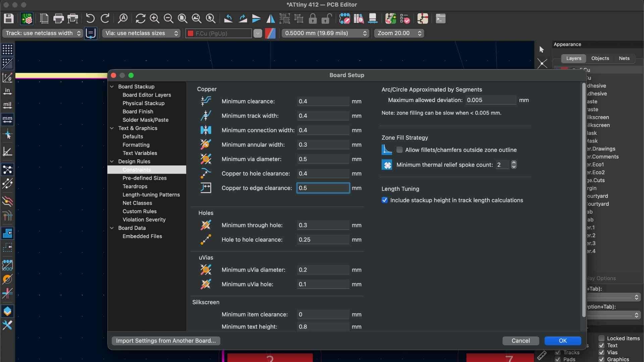Click the Minimum clearance input field

(x=323, y=101)
